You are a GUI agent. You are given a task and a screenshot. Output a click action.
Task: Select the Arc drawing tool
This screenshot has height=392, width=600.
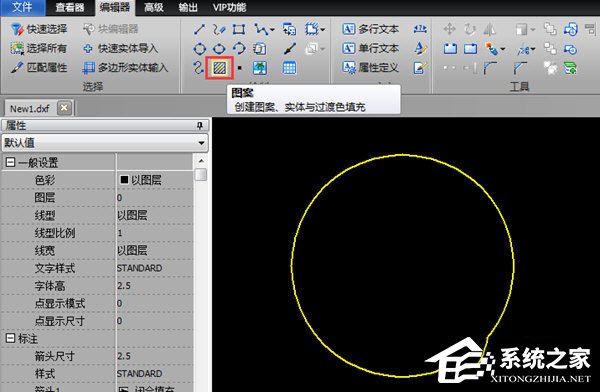pyautogui.click(x=239, y=49)
